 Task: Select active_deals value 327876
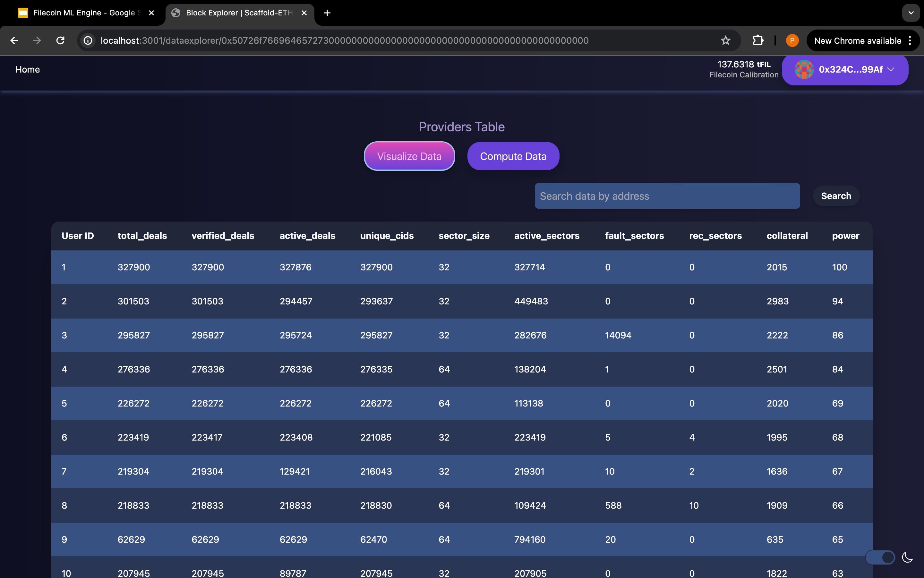tap(295, 267)
